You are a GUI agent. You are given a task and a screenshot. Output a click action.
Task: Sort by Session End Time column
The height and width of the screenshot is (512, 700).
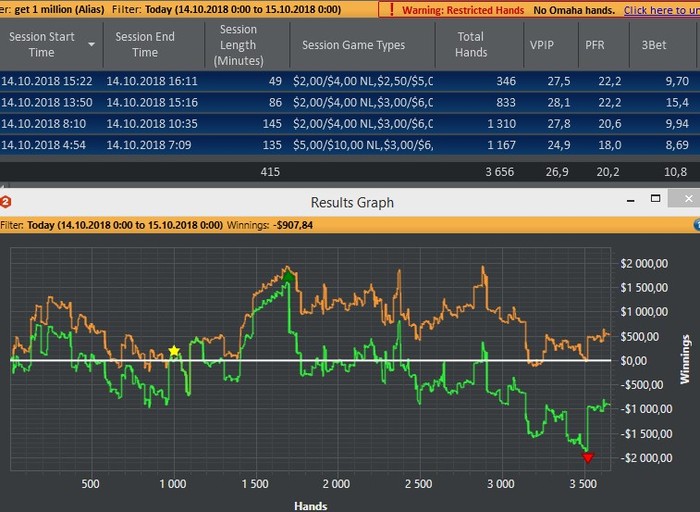coord(145,45)
